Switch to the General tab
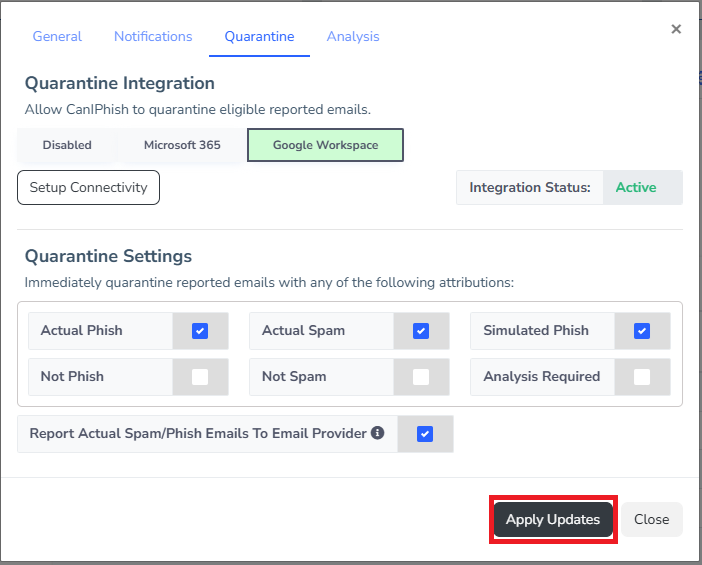 pos(57,37)
